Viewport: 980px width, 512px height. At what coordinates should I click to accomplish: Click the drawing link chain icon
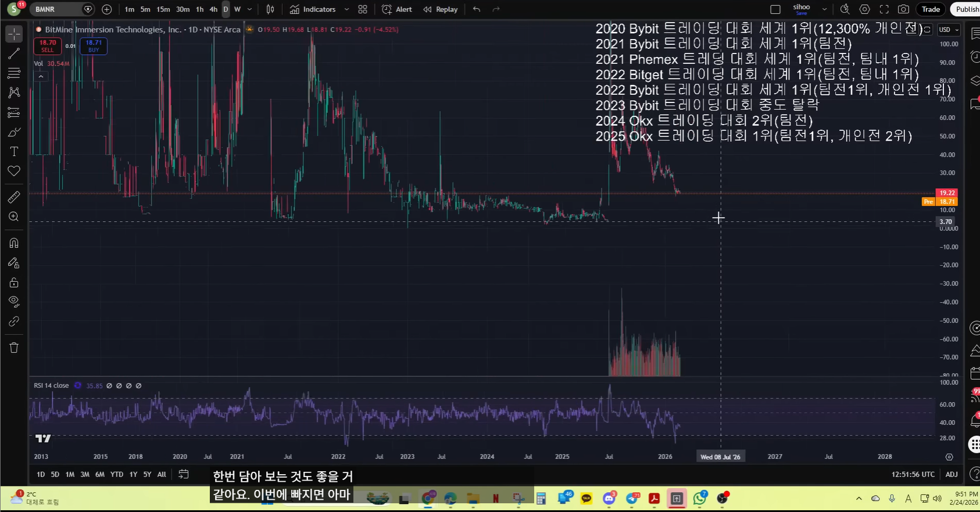(x=14, y=321)
